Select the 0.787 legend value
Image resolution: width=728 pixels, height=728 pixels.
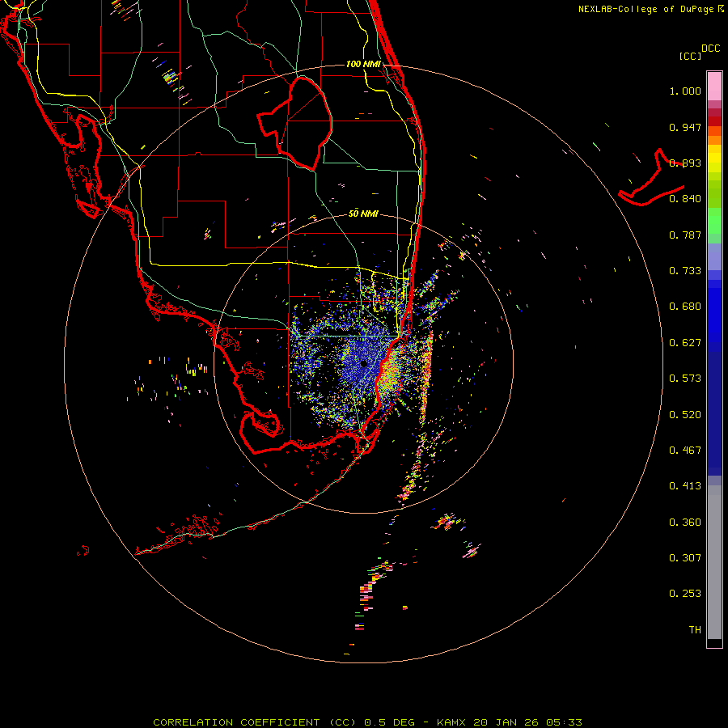tap(685, 235)
